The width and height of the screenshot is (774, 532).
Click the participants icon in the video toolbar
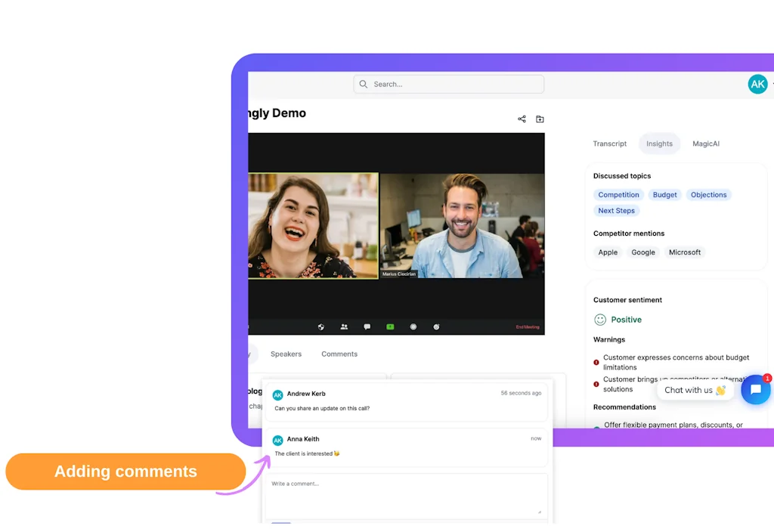[344, 327]
